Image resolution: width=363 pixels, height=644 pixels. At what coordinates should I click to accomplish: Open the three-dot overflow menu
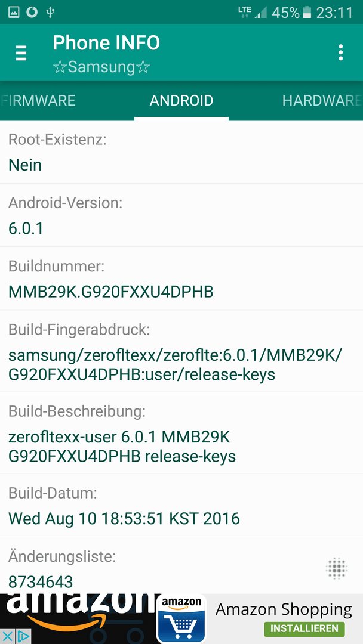tap(340, 53)
